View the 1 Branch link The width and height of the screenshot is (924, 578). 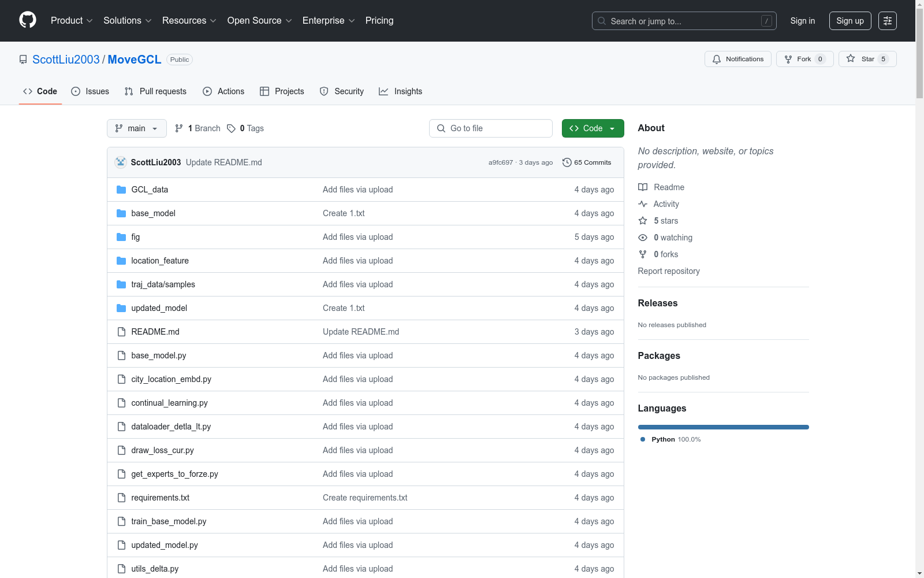(198, 128)
